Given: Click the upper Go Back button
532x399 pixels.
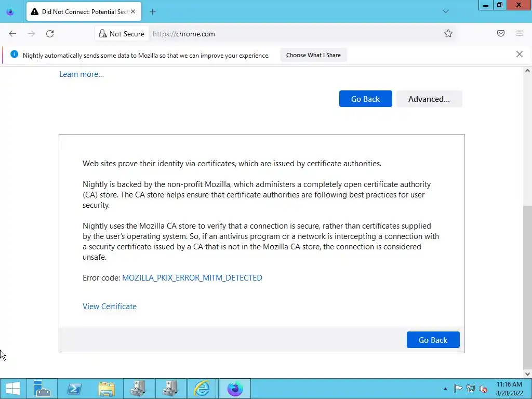Looking at the screenshot, I should coord(365,99).
